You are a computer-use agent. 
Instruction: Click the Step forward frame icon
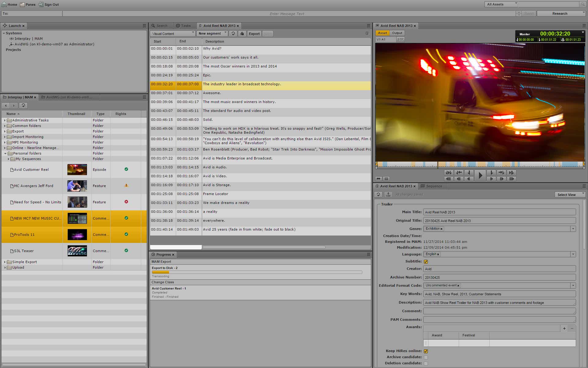[x=491, y=178]
